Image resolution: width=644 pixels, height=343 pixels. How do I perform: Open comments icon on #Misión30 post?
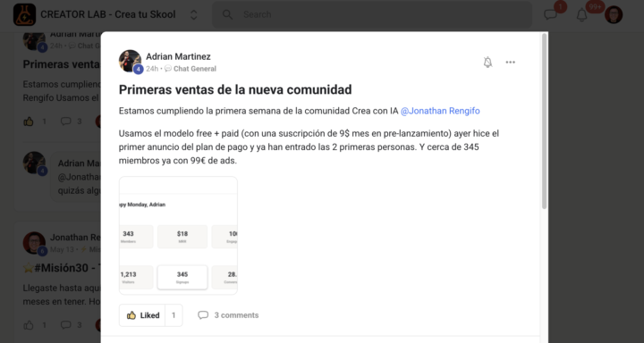pos(65,325)
